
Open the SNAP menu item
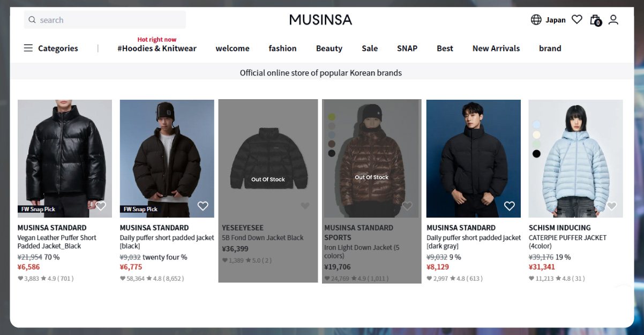tap(407, 48)
